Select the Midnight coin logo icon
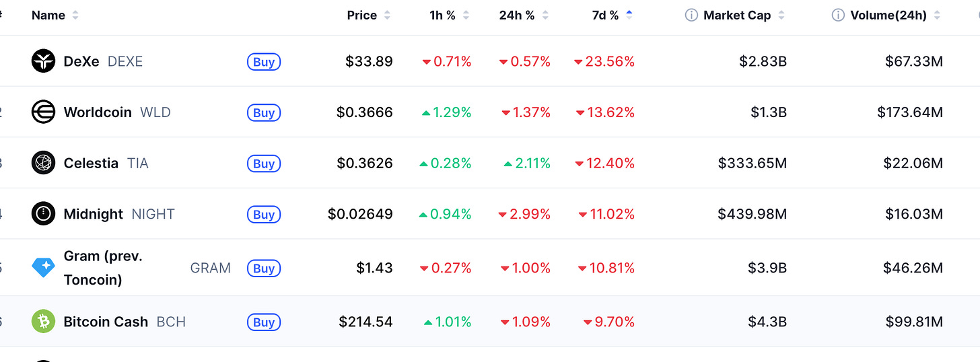The width and height of the screenshot is (980, 362). coord(43,214)
